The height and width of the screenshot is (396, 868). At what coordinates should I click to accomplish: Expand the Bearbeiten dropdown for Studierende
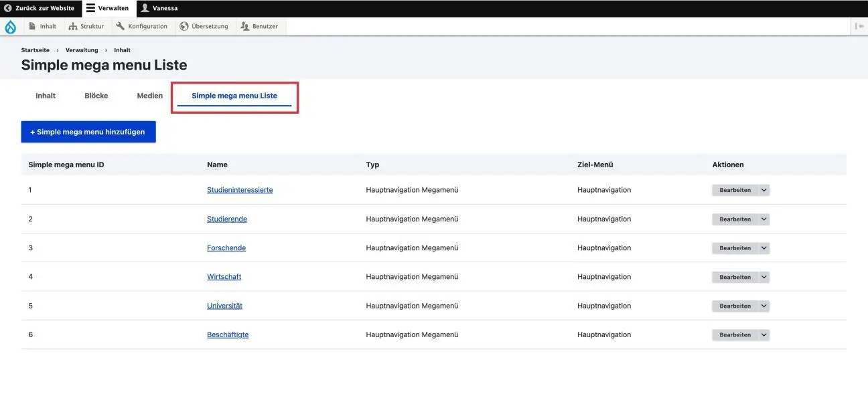[763, 219]
